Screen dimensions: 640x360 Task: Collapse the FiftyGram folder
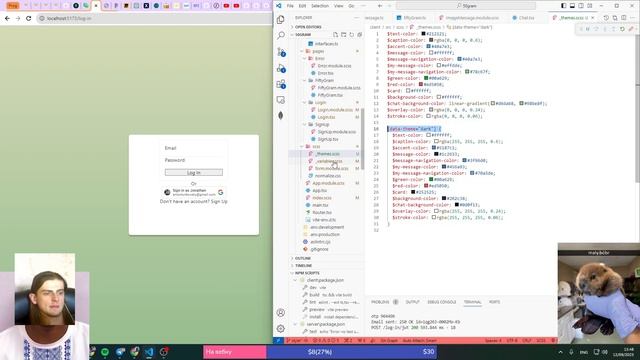point(324,80)
